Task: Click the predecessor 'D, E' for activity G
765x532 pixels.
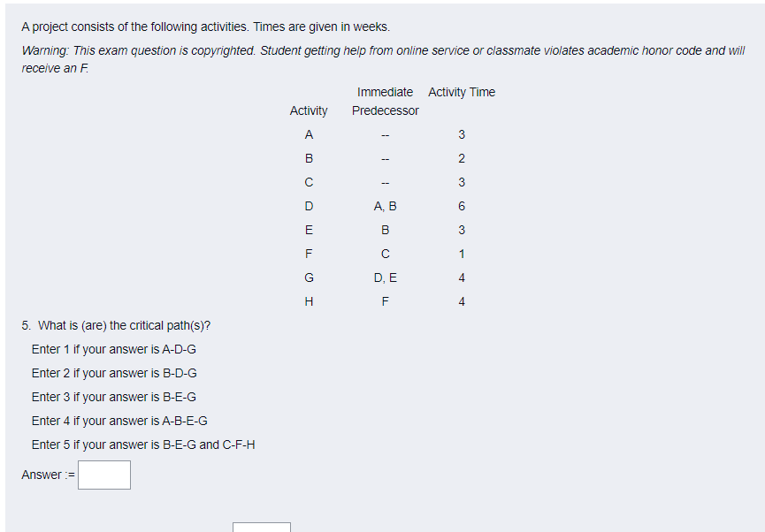Action: pos(385,277)
